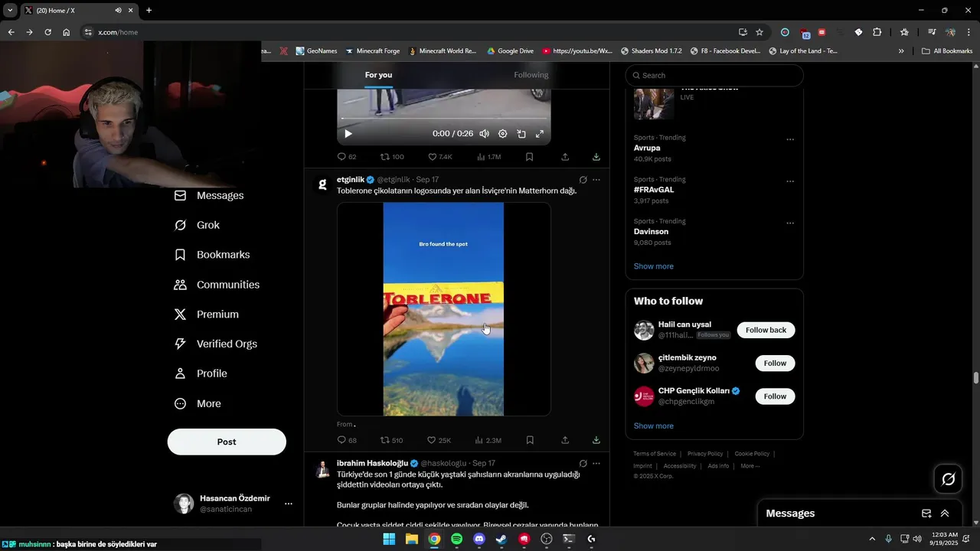980x551 pixels.
Task: Bookmark the etginlik Toblerone post
Action: 529,440
